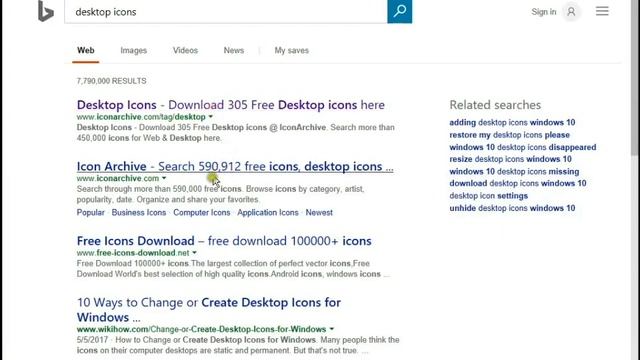The height and width of the screenshot is (360, 640).
Task: Open 'Icon Archive - Search 590,912 free icons' result
Action: coord(235,167)
